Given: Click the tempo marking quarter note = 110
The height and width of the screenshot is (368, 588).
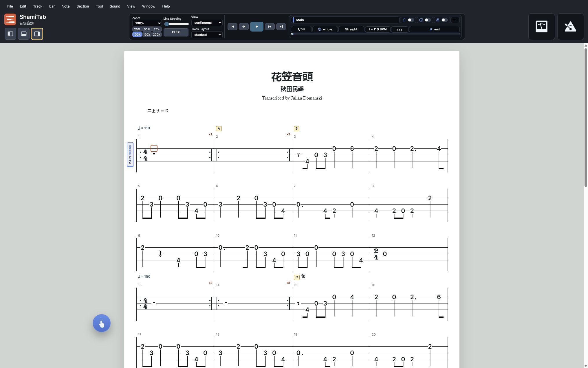Looking at the screenshot, I should coord(144,128).
